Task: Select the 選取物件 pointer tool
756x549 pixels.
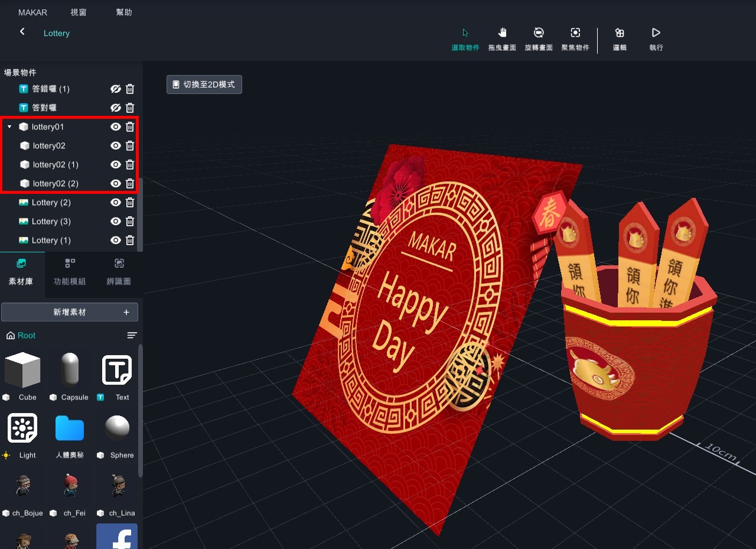Action: [x=465, y=38]
